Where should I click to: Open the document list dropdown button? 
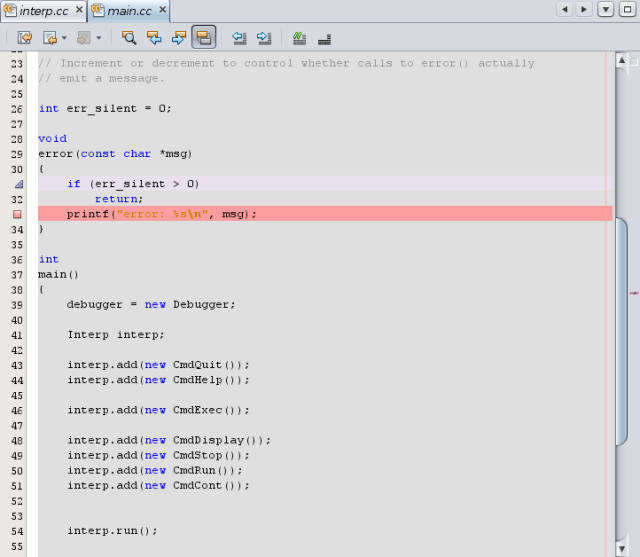click(x=606, y=9)
